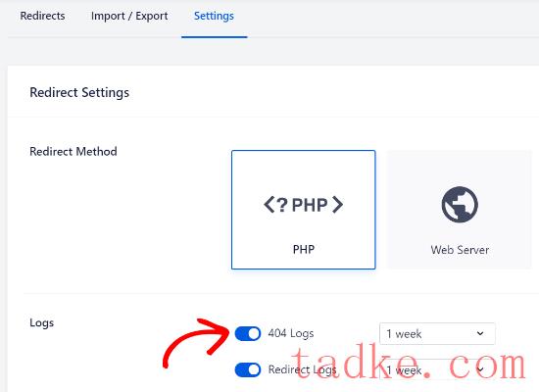Screen dimensions: 539x392
Task: Switch to the Redirects tab
Action: pyautogui.click(x=42, y=16)
